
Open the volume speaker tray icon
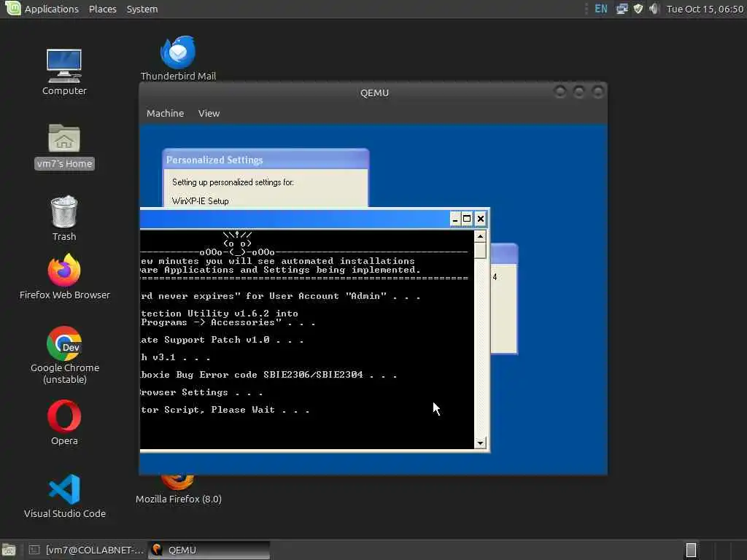pos(654,9)
